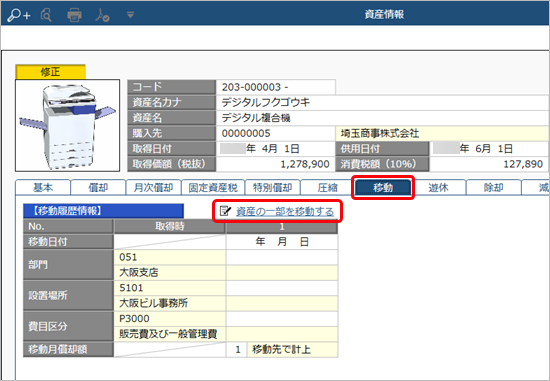This screenshot has width=550, height=381.
Task: Click the 購入先 code field 00000005
Action: pos(276,133)
